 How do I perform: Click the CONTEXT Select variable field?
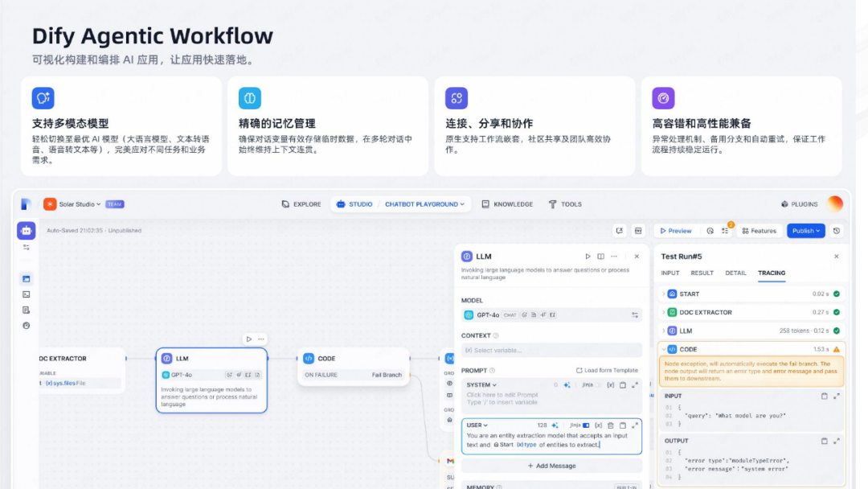tap(551, 351)
